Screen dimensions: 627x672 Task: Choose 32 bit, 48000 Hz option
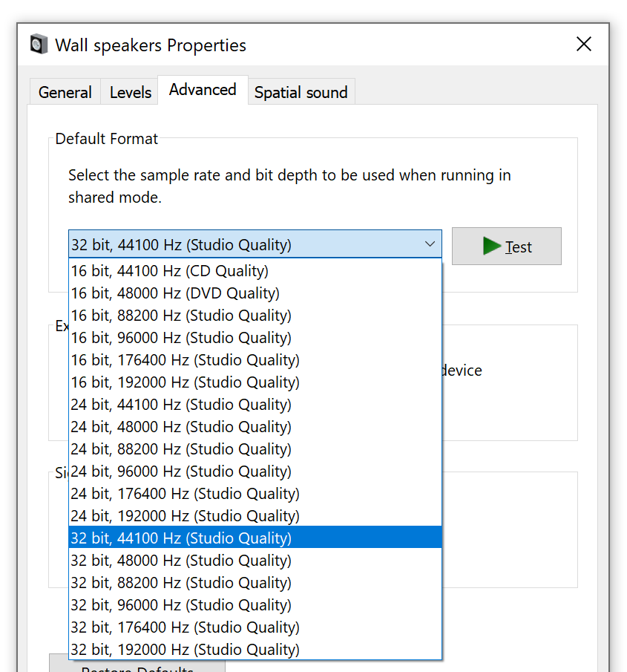181,561
